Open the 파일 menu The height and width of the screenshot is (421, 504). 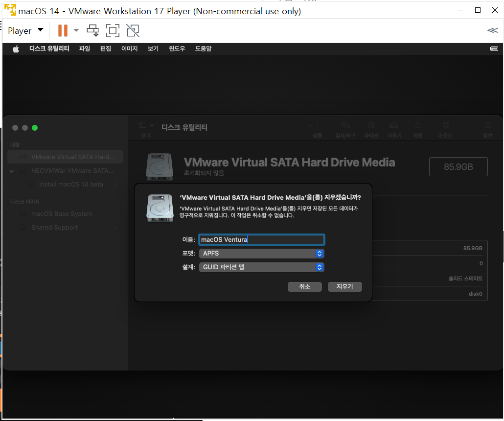point(85,48)
